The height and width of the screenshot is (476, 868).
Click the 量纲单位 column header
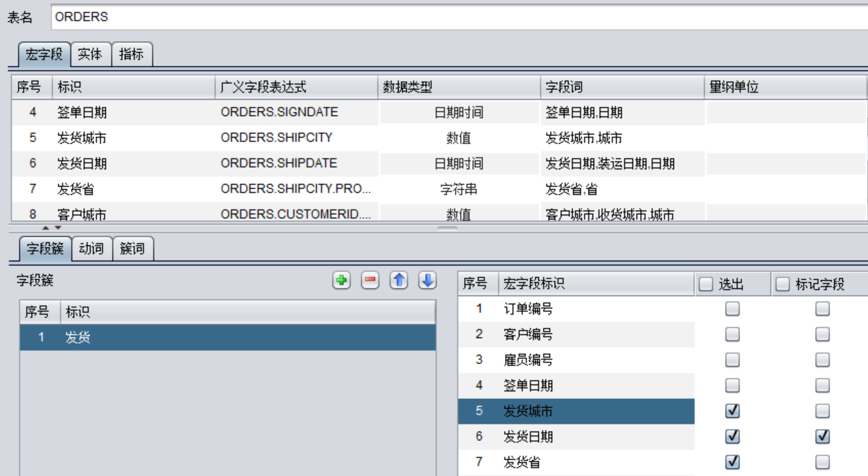785,87
